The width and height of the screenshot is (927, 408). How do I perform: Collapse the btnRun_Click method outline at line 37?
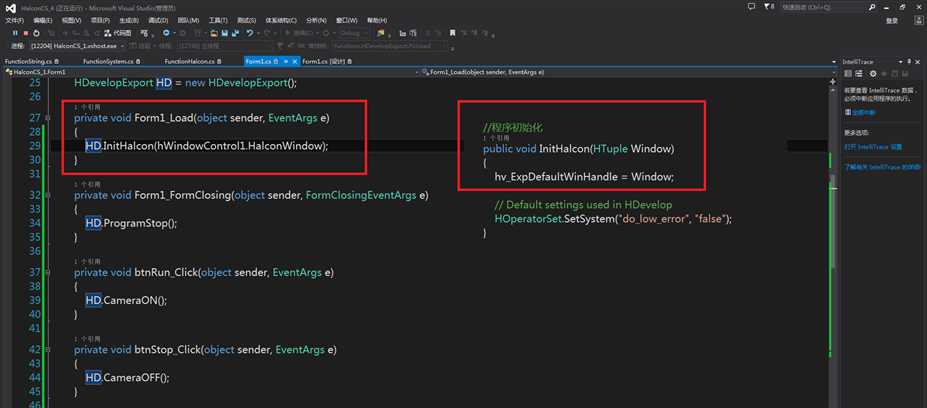47,272
